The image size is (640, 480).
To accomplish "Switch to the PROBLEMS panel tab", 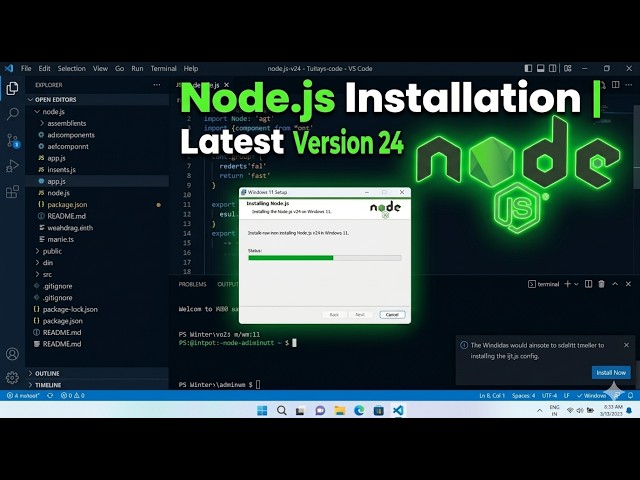I will 192,284.
